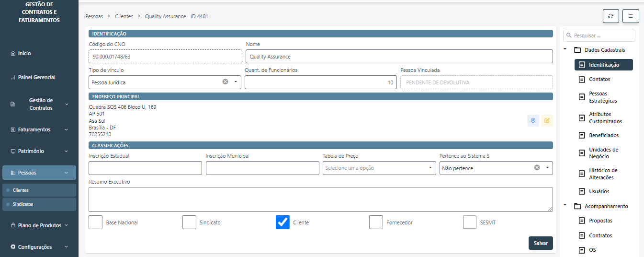The height and width of the screenshot is (257, 644).
Task: Enable the Base Nacional checkbox
Action: click(96, 222)
